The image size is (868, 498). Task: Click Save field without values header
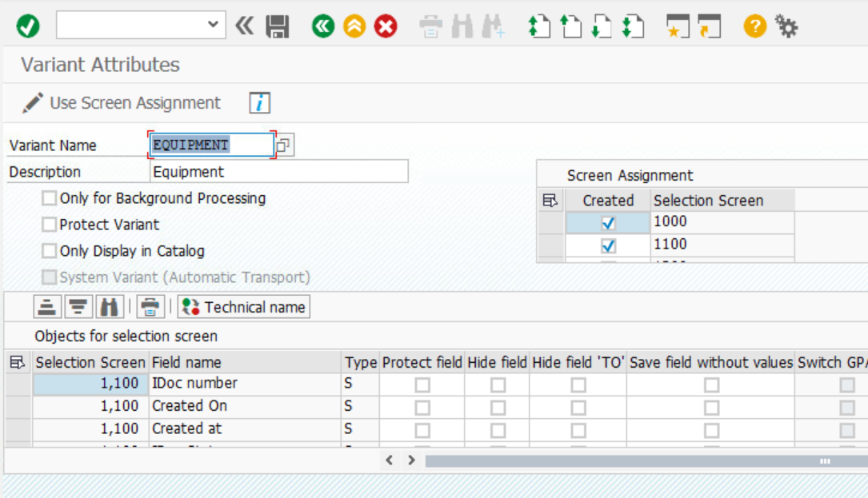710,362
